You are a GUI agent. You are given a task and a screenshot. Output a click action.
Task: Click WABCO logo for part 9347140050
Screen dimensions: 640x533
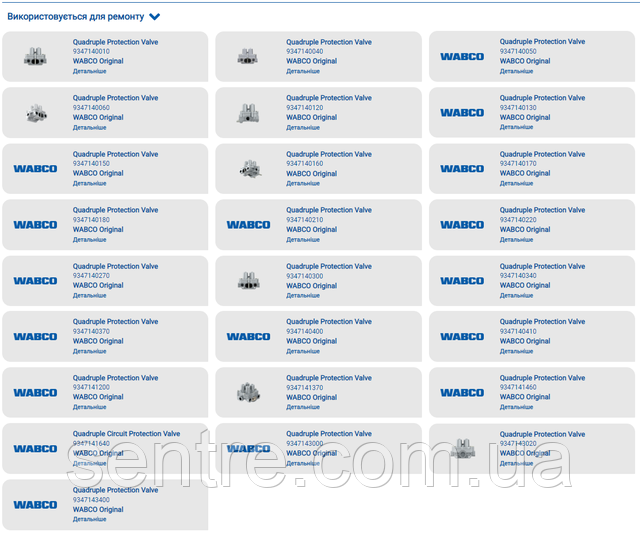[462, 57]
